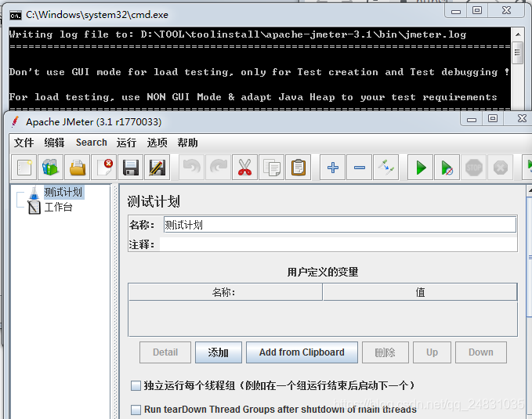532x419 pixels.
Task: Click the 名称: column header
Action: pos(225,292)
